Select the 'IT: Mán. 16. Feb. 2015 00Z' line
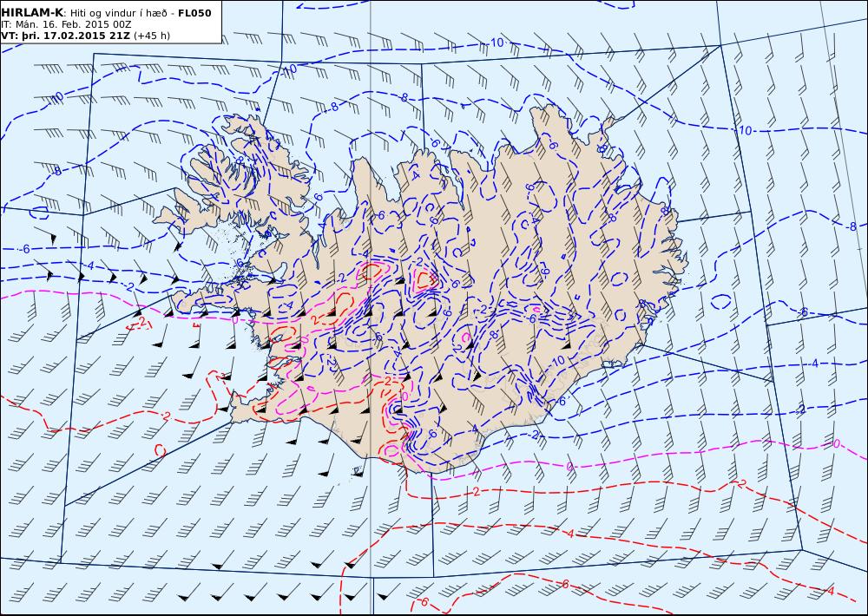This screenshot has width=868, height=616. point(66,24)
